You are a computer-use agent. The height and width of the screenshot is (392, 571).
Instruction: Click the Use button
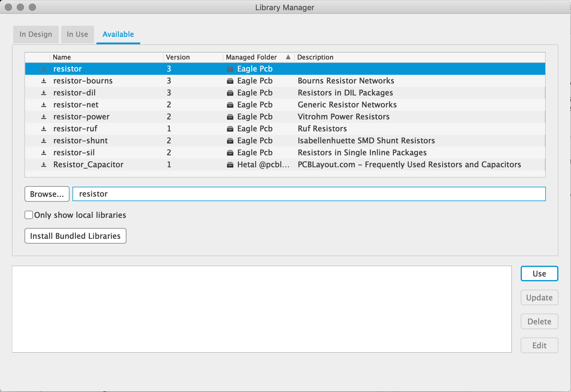coord(539,274)
